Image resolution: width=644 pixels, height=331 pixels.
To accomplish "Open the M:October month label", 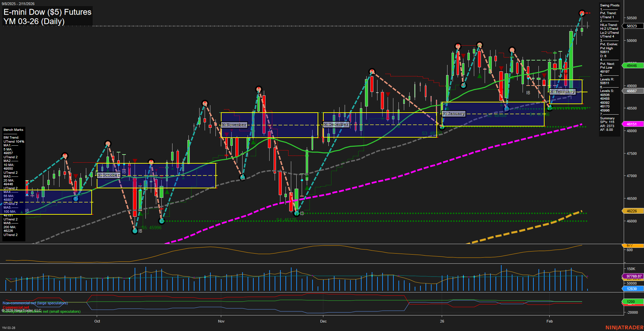I will [108, 175].
